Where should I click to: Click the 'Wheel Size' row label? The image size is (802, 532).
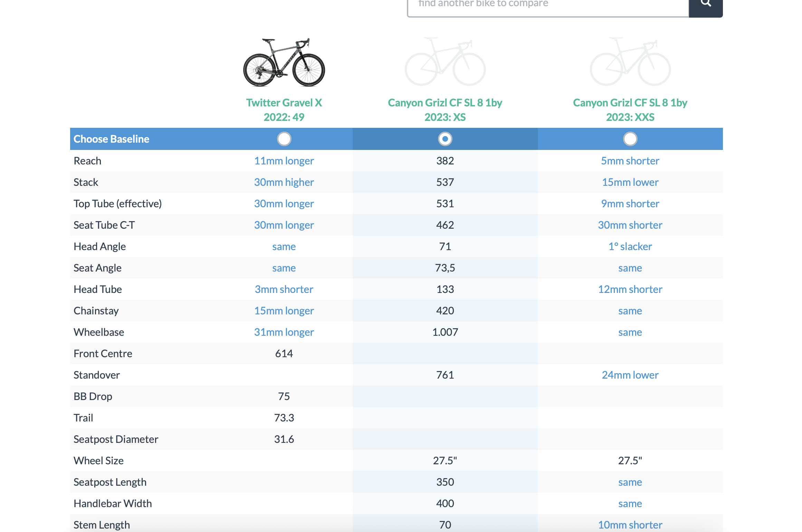(x=98, y=460)
